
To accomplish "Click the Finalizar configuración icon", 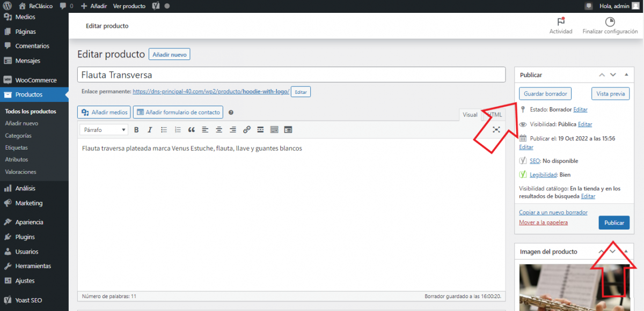I will point(610,22).
